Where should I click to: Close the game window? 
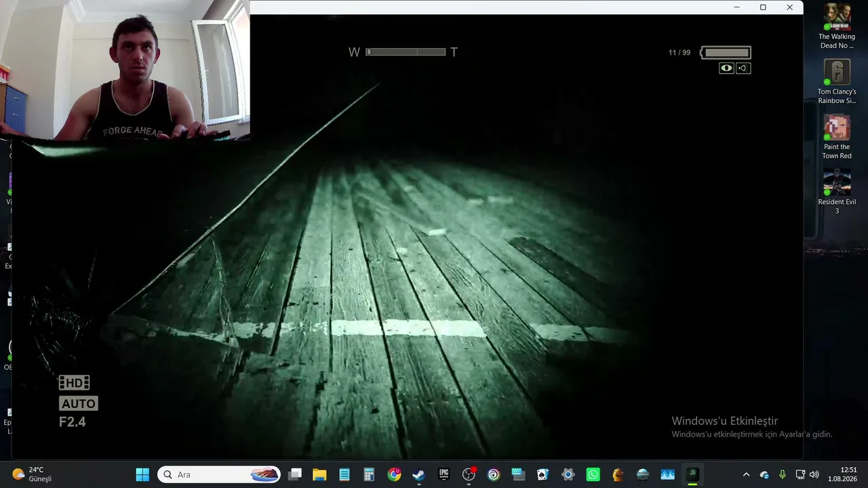[x=789, y=7]
